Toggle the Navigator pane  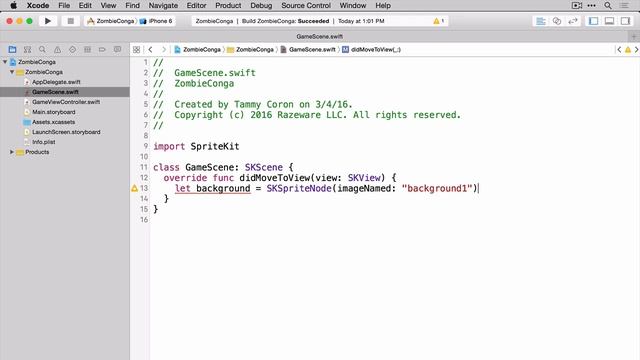(593, 21)
